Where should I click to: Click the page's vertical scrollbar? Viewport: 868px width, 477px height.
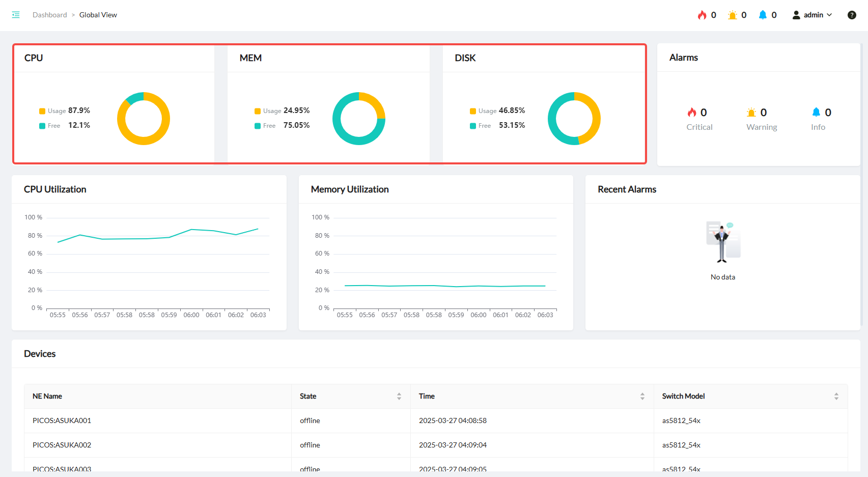coord(861,178)
